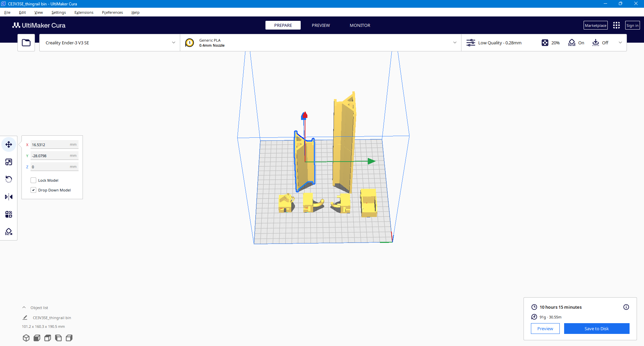Image resolution: width=644 pixels, height=346 pixels.
Task: Open the application switcher grid icon
Action: 616,26
